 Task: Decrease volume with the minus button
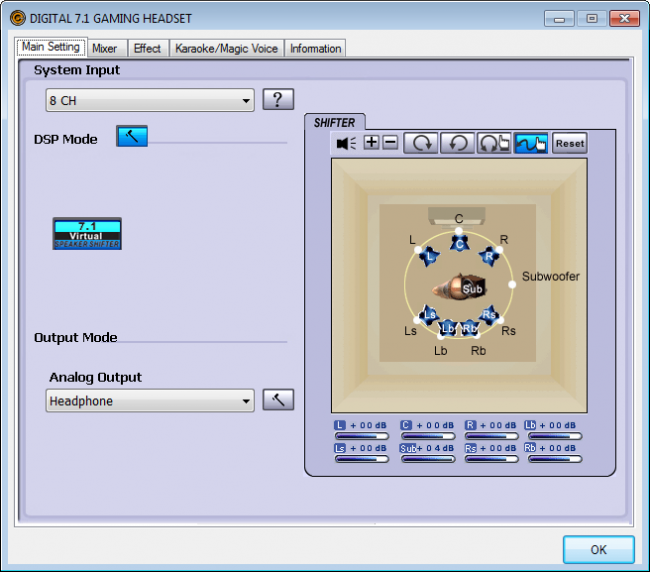pyautogui.click(x=390, y=143)
